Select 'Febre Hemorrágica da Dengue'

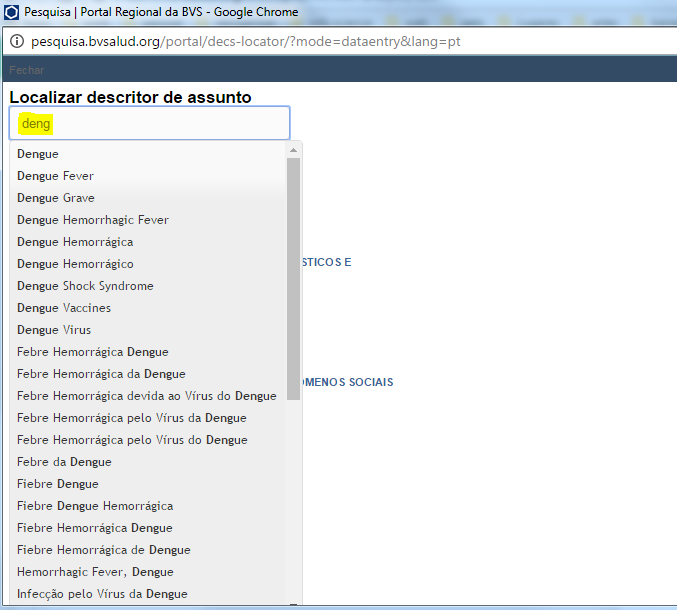tap(148, 374)
